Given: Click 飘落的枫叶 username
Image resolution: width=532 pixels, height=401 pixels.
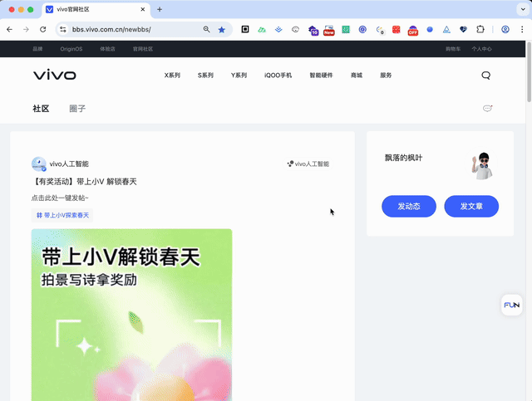Looking at the screenshot, I should tap(403, 158).
